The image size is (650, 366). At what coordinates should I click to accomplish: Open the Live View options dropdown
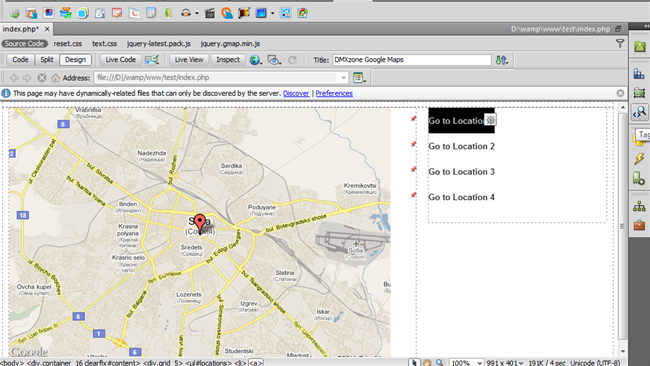359,78
